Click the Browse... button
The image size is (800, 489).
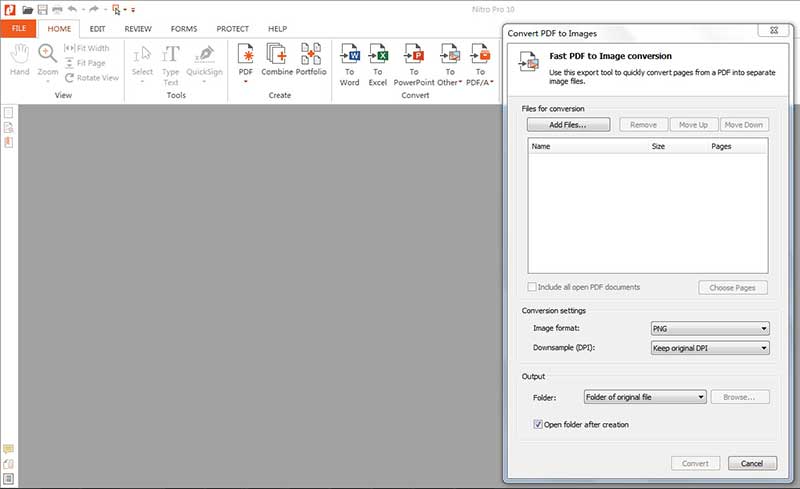tap(739, 397)
